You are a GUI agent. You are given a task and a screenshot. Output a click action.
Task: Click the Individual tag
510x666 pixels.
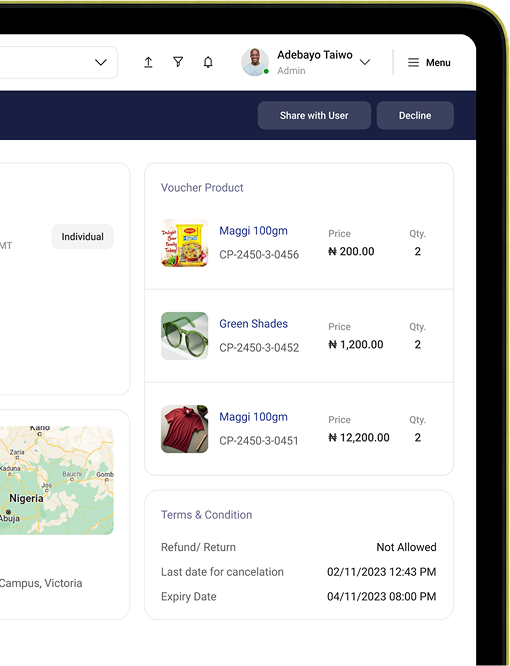[x=82, y=237]
